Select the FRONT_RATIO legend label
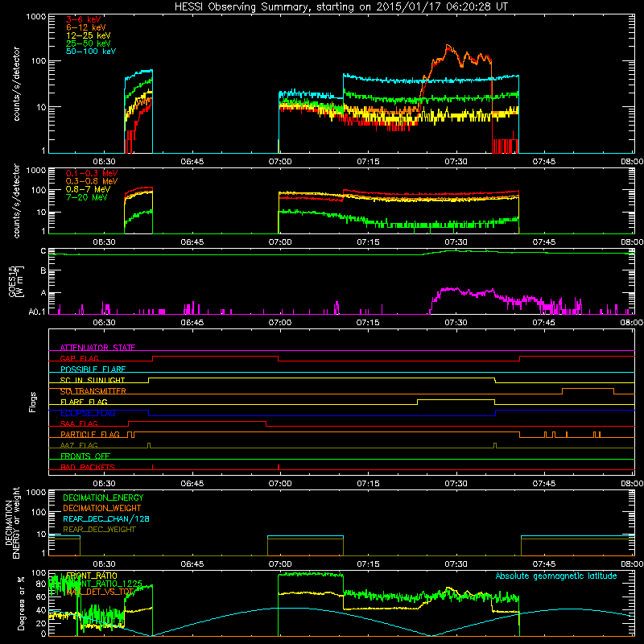The height and width of the screenshot is (644, 644). (92, 576)
